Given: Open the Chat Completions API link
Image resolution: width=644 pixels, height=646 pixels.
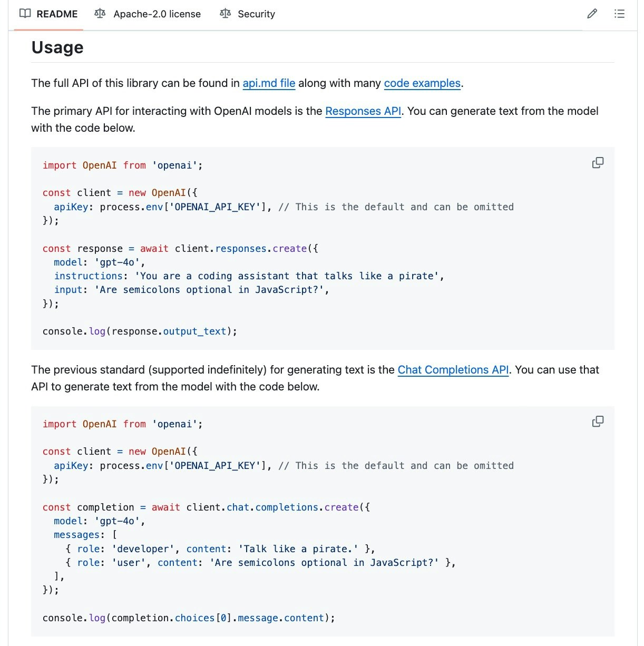Looking at the screenshot, I should pos(453,370).
